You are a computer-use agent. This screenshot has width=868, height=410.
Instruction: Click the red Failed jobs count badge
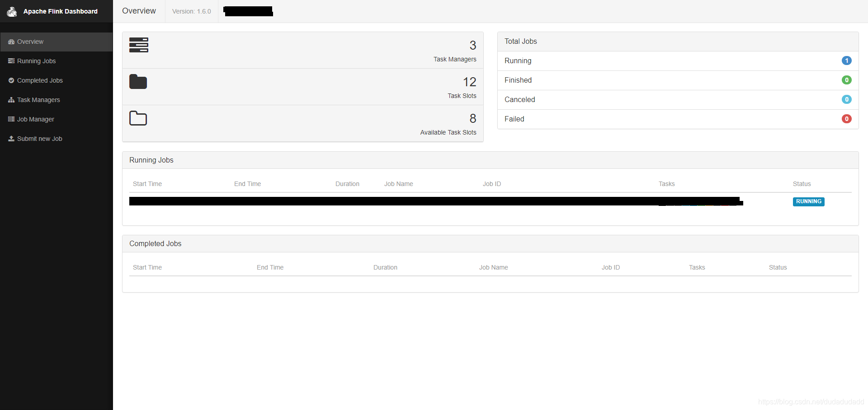(x=847, y=119)
